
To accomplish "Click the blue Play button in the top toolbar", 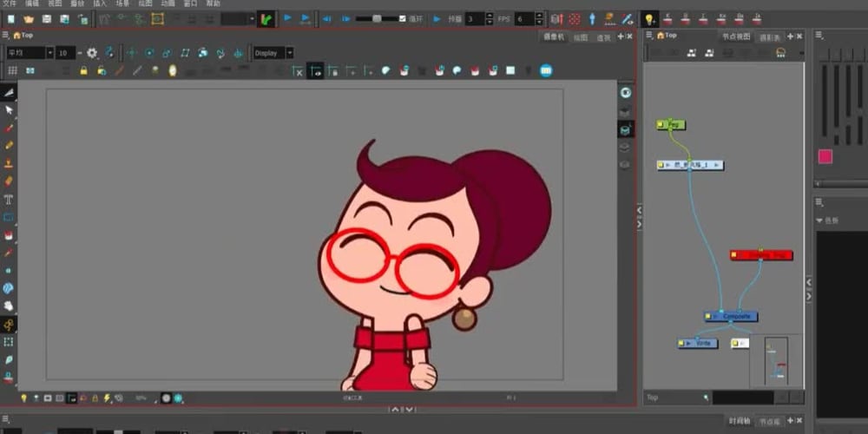I will pos(287,19).
